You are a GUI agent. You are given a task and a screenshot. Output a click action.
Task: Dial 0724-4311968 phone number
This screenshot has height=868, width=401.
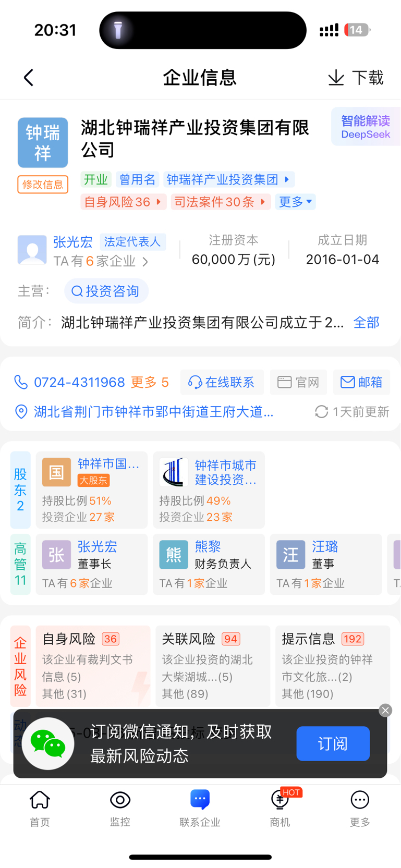click(x=79, y=382)
